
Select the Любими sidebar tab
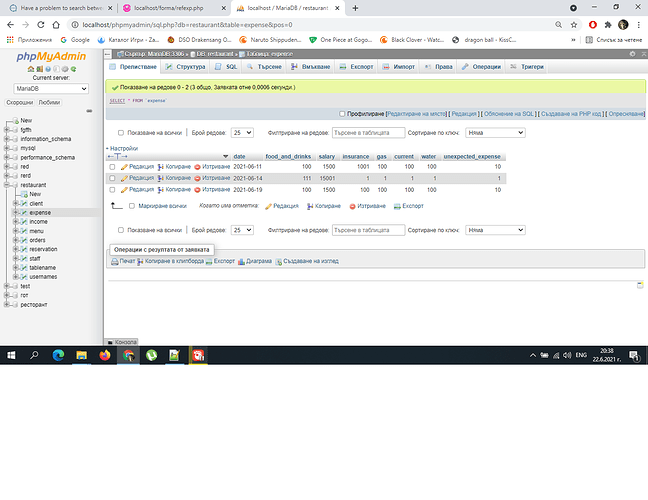49,103
